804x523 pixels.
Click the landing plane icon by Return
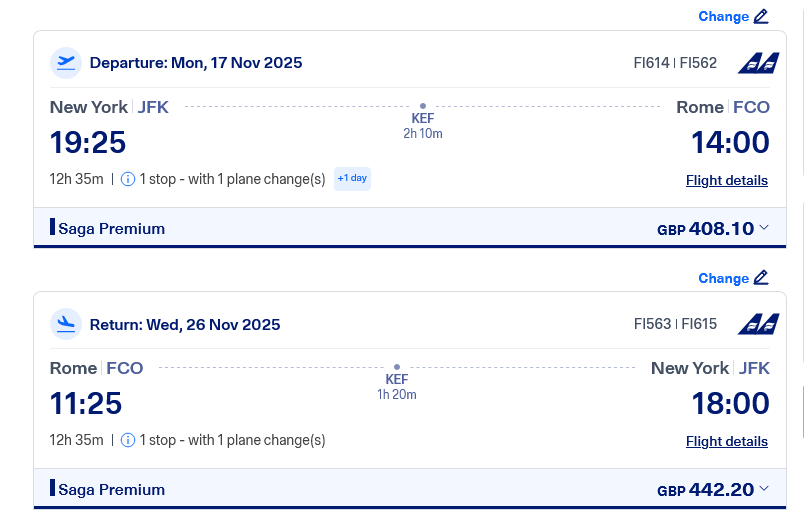click(66, 324)
